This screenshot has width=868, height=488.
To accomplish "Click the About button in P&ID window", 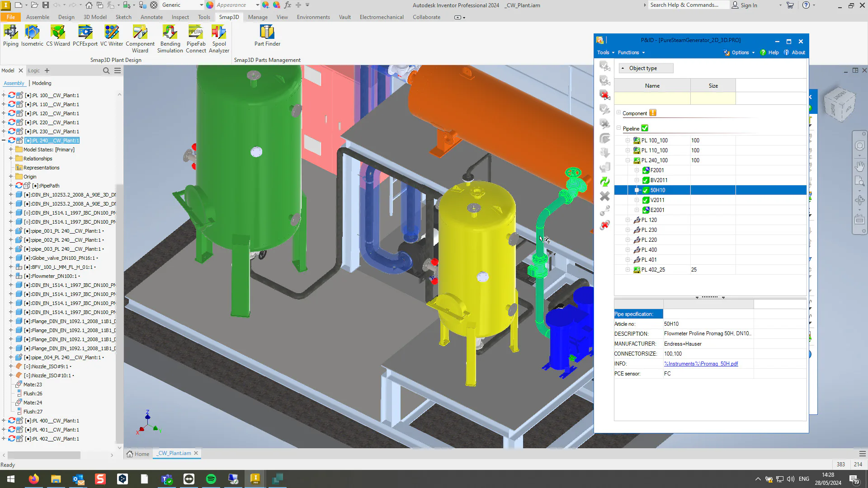I will [x=794, y=52].
